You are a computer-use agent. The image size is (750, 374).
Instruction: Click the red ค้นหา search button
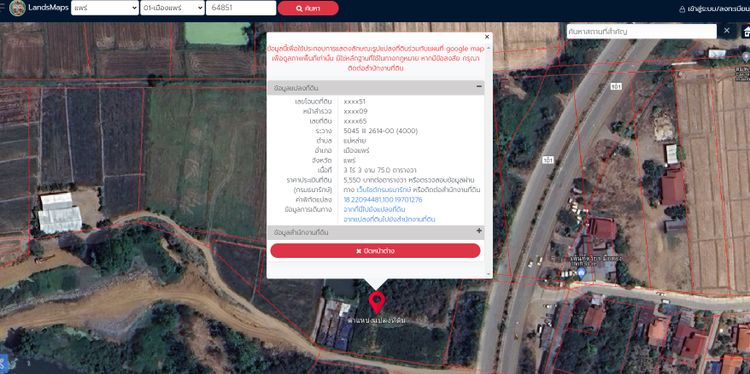pyautogui.click(x=308, y=8)
